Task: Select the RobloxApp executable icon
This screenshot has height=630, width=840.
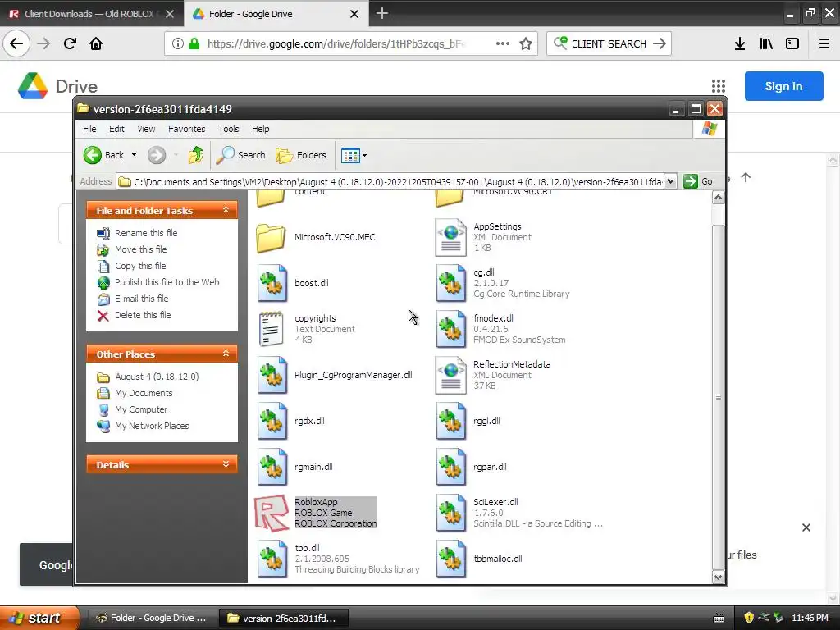Action: tap(271, 513)
